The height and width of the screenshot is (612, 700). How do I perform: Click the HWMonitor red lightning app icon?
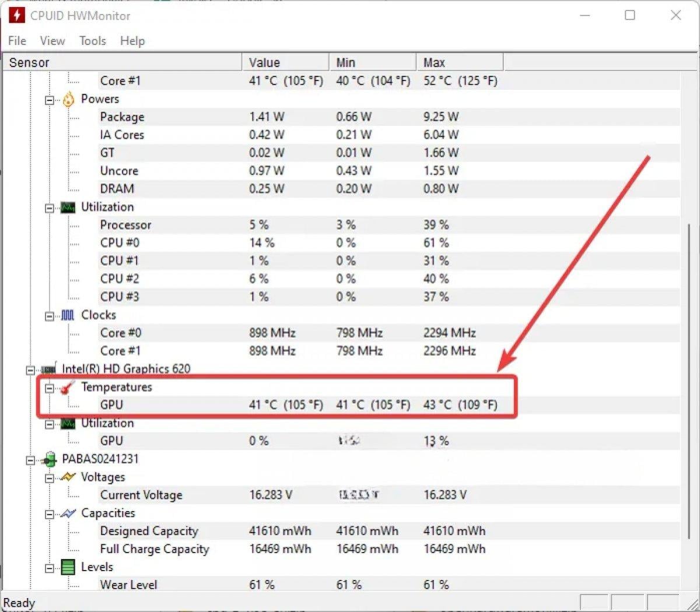click(16, 15)
